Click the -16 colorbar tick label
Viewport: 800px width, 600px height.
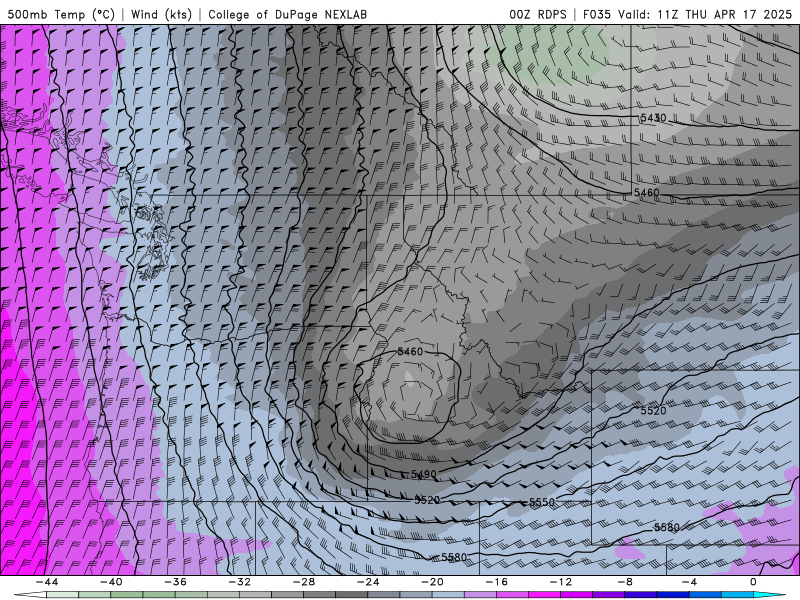point(496,582)
